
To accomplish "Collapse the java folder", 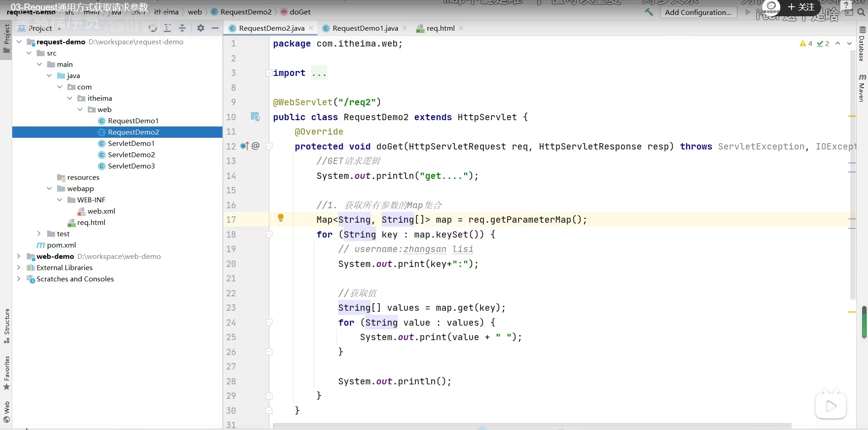I will (49, 75).
